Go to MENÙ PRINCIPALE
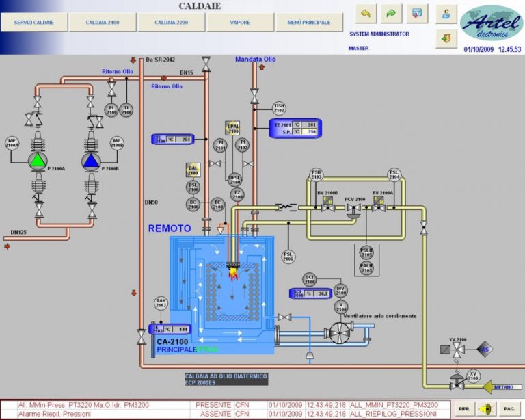Image resolution: width=525 pixels, height=420 pixels. click(x=309, y=23)
